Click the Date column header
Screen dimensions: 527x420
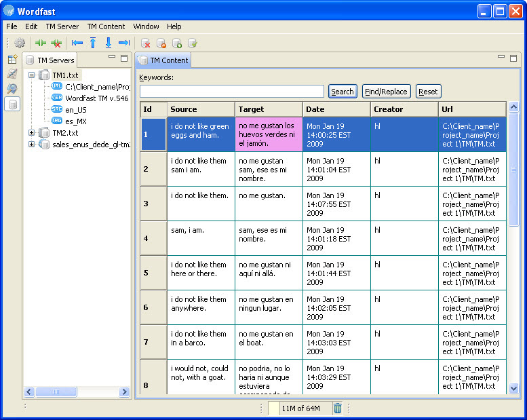point(337,109)
